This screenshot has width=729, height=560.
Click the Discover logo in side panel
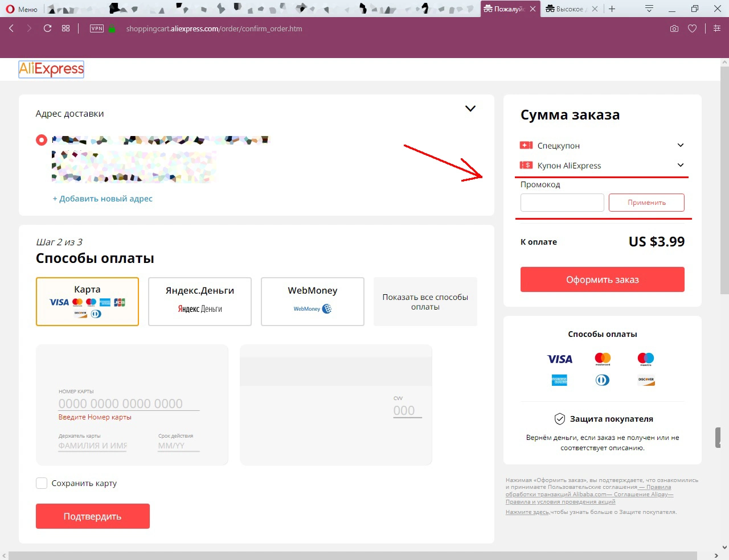646,380
